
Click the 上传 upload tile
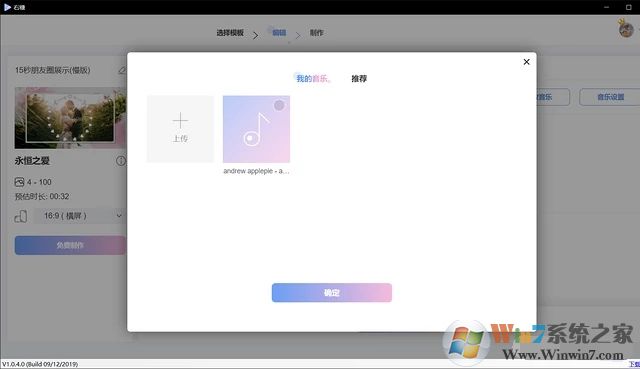click(x=180, y=129)
